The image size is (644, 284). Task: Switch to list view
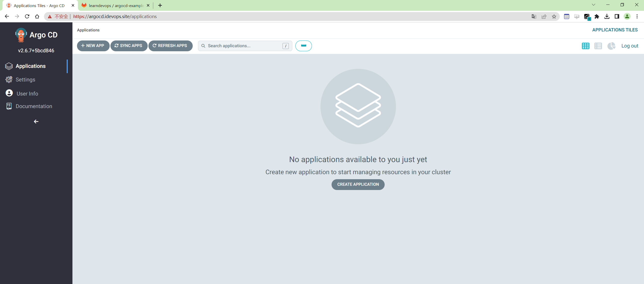598,46
